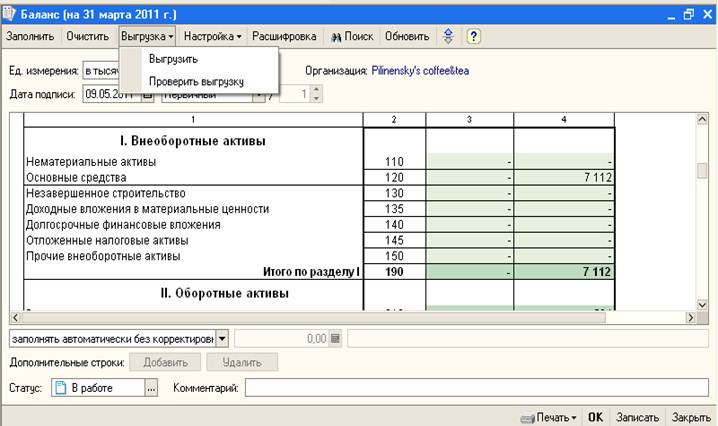Click the 7 112 cell in row 120
The image size is (718, 426).
pos(564,177)
